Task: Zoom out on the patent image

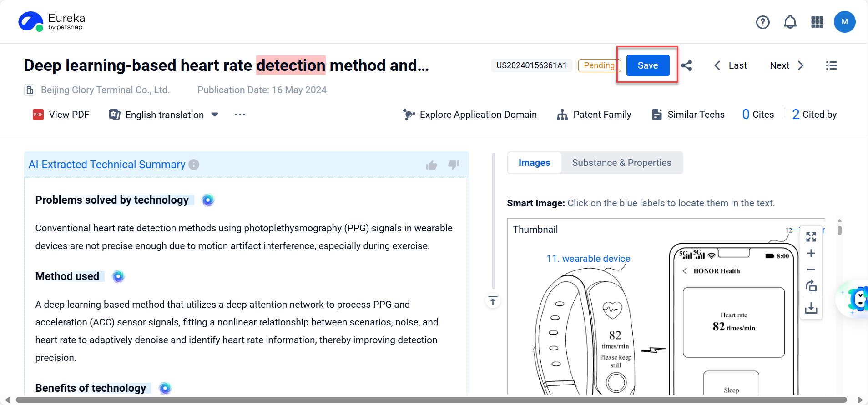Action: (x=811, y=270)
